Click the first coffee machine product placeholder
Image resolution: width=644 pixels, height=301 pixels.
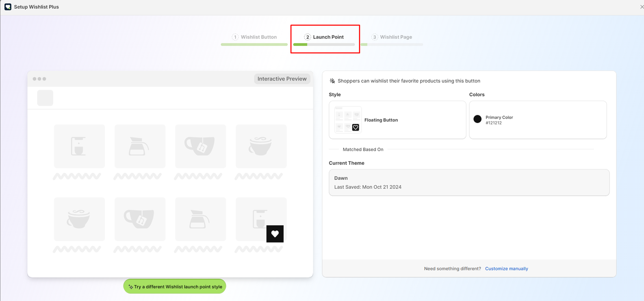click(x=79, y=146)
